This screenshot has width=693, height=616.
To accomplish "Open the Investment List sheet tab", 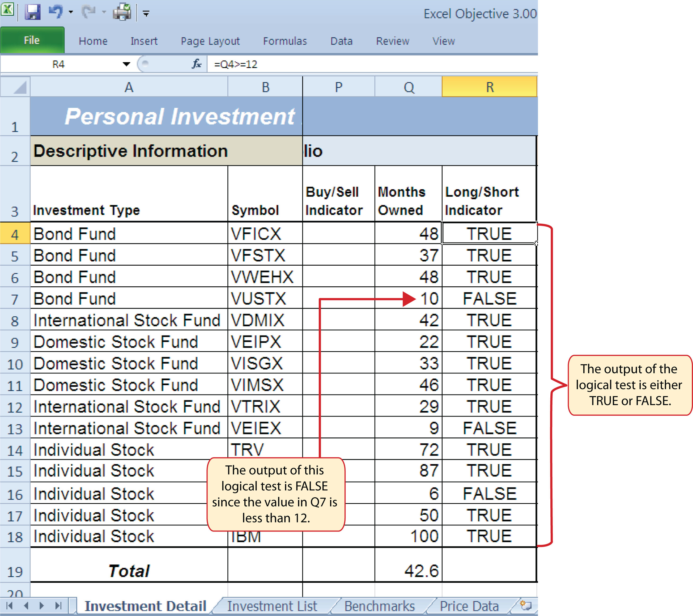I will point(272,606).
